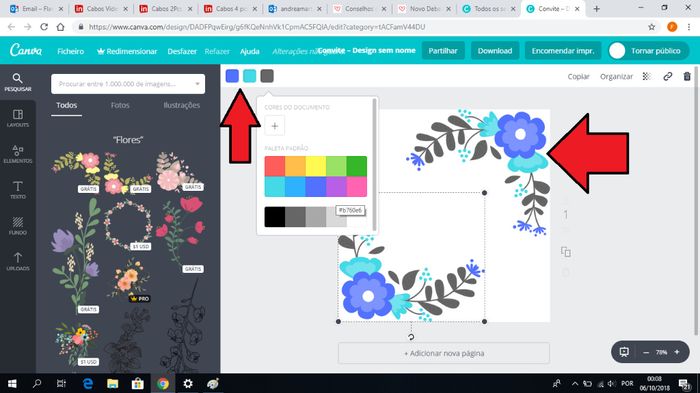The image size is (700, 393).
Task: Open the Chrome three-dot menu
Action: tap(688, 27)
